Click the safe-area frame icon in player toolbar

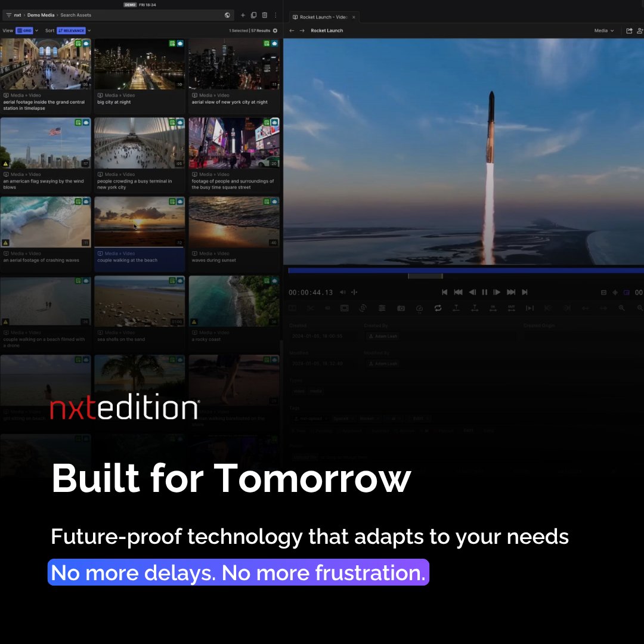[x=345, y=308]
